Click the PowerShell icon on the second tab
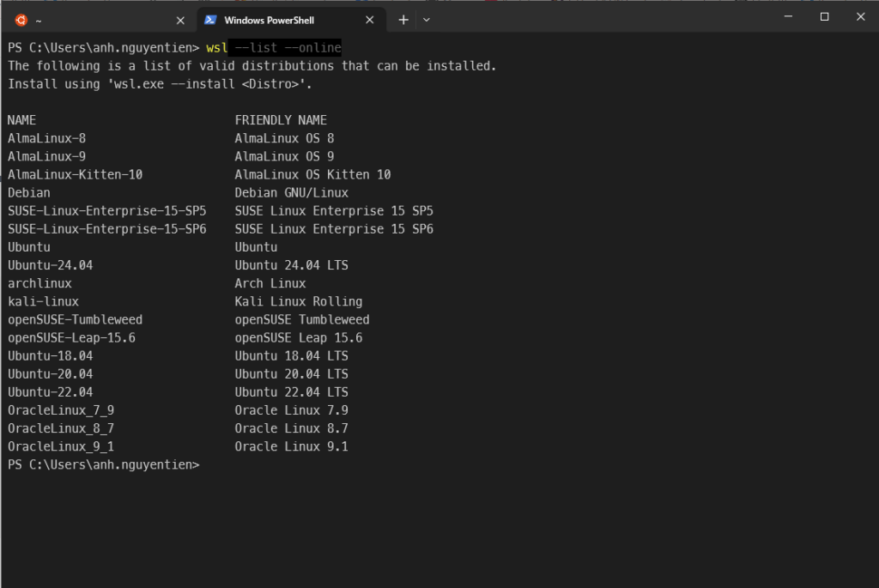The image size is (879, 588). pos(210,21)
